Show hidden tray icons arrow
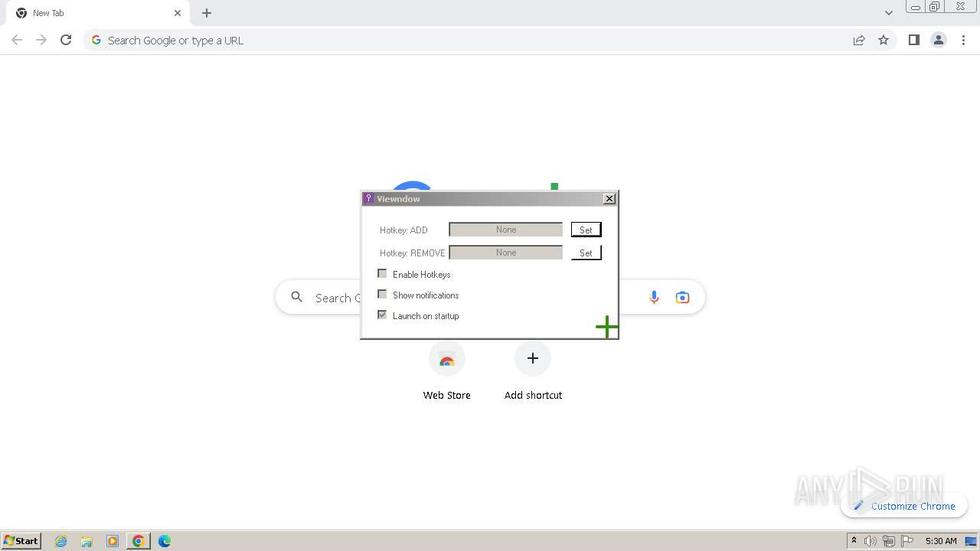 point(854,541)
